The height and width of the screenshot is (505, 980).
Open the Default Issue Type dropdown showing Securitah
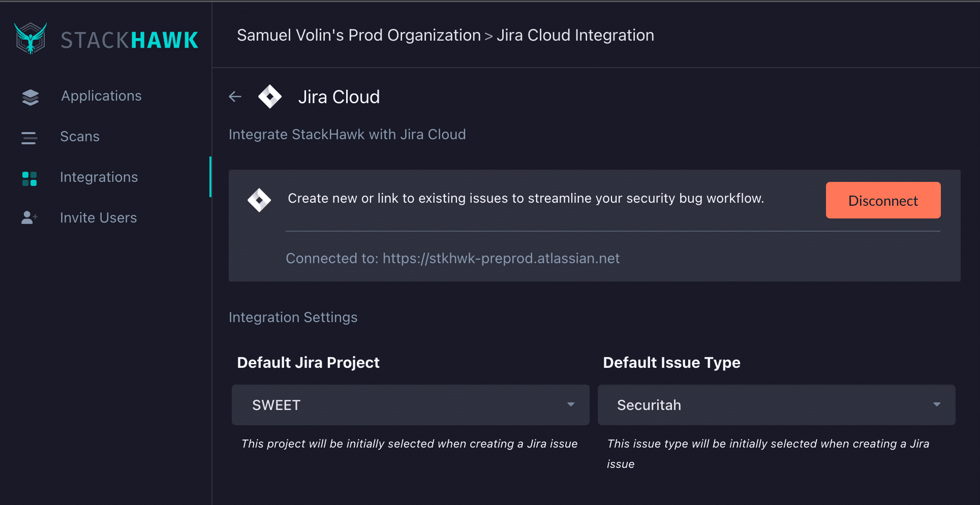point(777,405)
